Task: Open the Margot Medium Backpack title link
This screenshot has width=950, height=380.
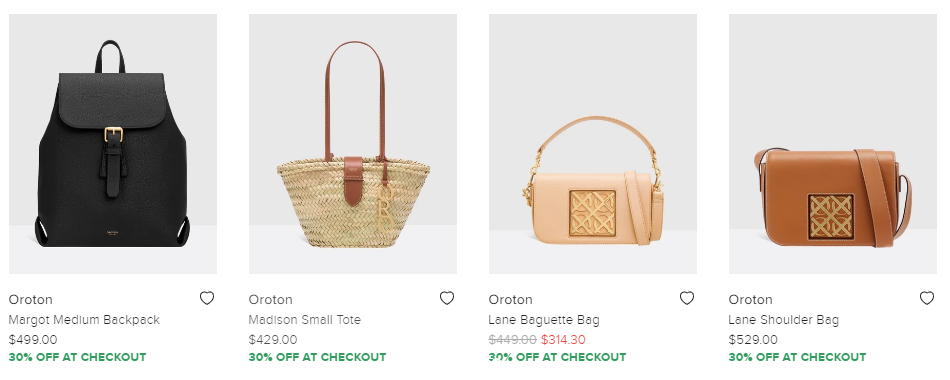Action: (84, 319)
